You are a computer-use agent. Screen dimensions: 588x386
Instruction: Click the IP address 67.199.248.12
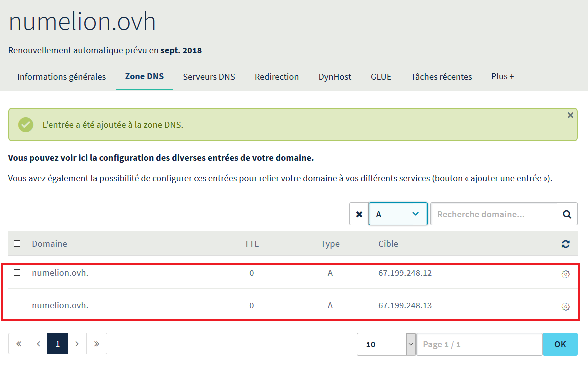click(x=405, y=273)
